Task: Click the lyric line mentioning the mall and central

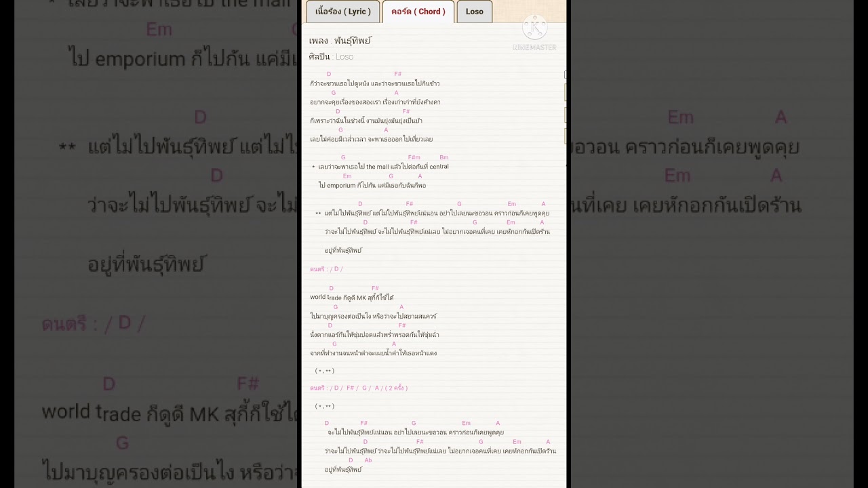Action: pyautogui.click(x=383, y=167)
